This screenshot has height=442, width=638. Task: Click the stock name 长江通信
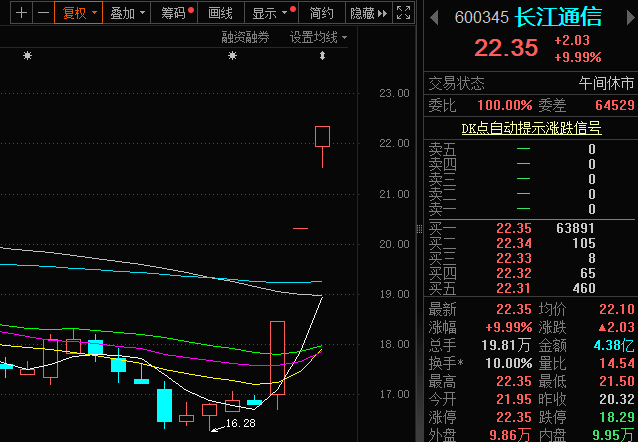click(558, 17)
